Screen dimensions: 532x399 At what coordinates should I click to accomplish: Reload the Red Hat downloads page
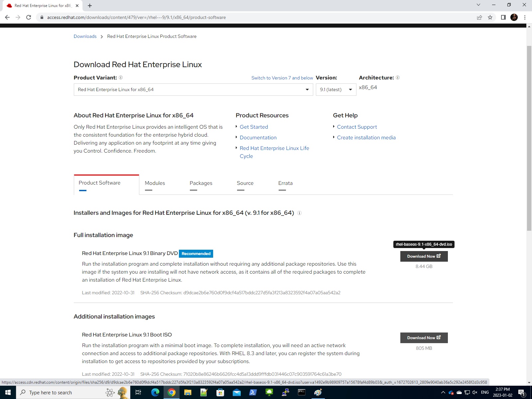29,17
